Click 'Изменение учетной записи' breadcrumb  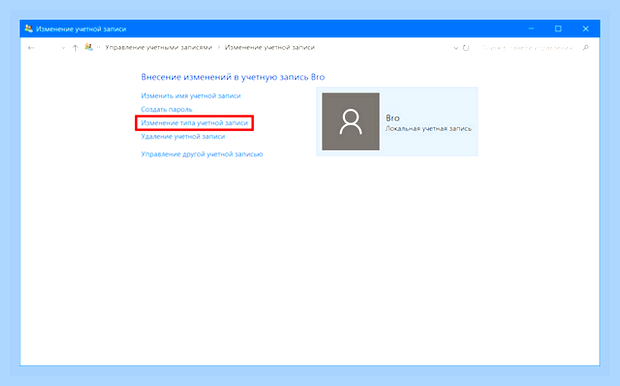270,47
